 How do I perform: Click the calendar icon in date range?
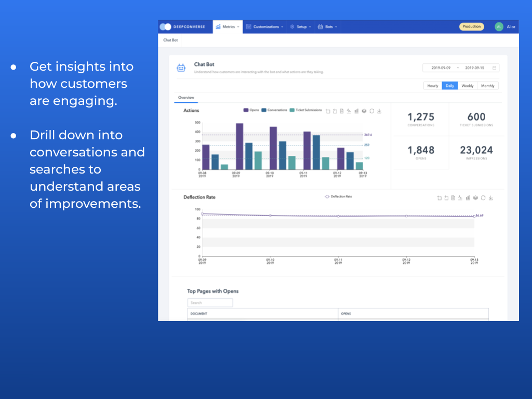tap(494, 68)
